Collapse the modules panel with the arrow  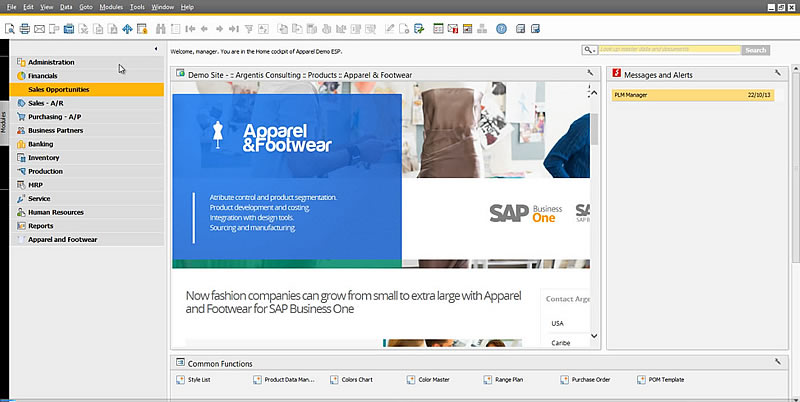point(156,49)
